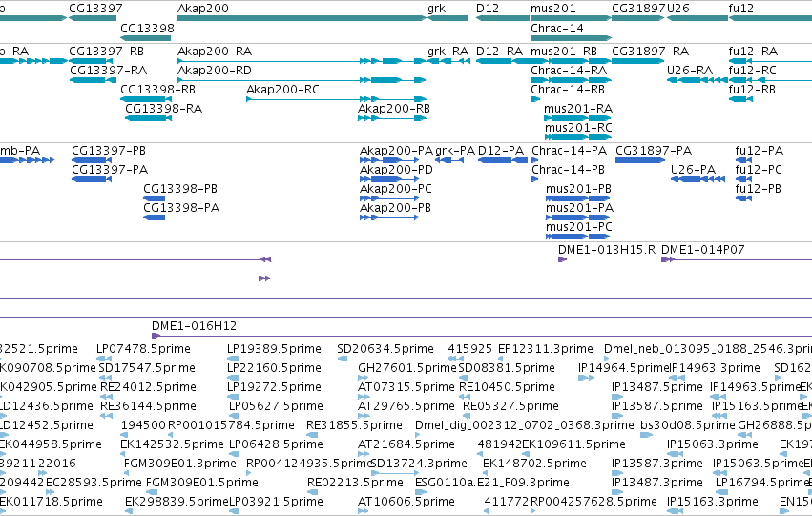Click EST LP19389.5prime
The height and width of the screenshot is (516, 812).
[234, 359]
